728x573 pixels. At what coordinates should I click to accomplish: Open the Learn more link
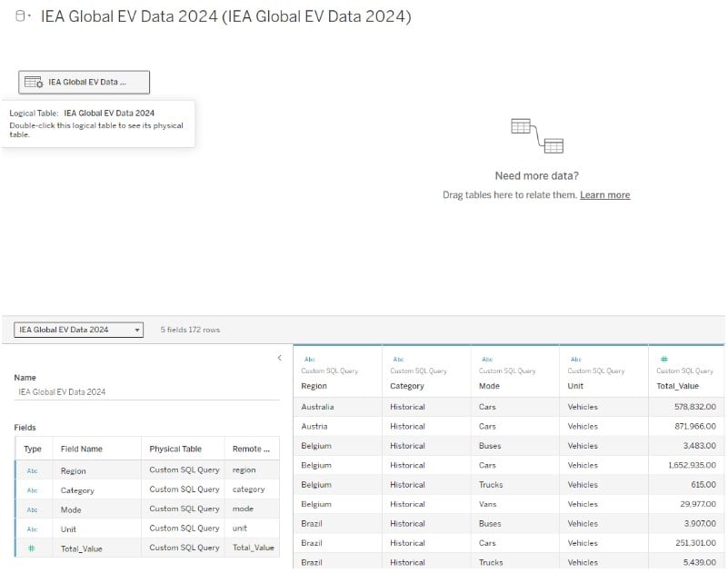604,195
